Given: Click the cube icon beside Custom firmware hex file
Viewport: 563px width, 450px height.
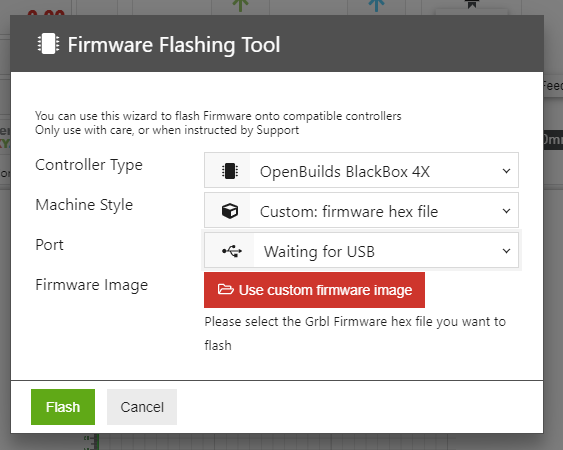Looking at the screenshot, I should click(x=230, y=211).
